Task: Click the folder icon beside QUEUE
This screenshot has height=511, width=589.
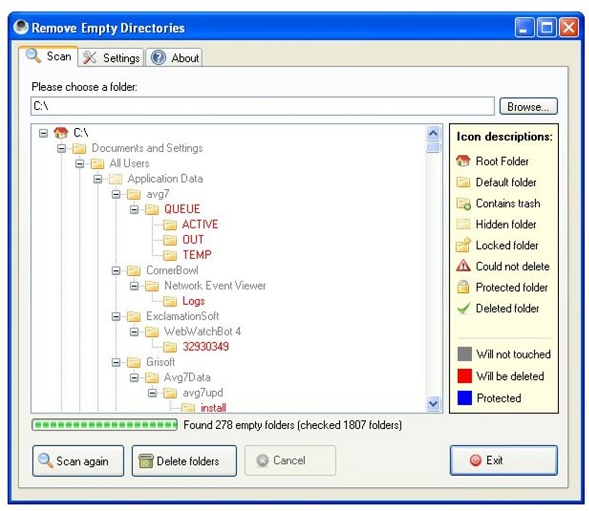Action: (152, 209)
